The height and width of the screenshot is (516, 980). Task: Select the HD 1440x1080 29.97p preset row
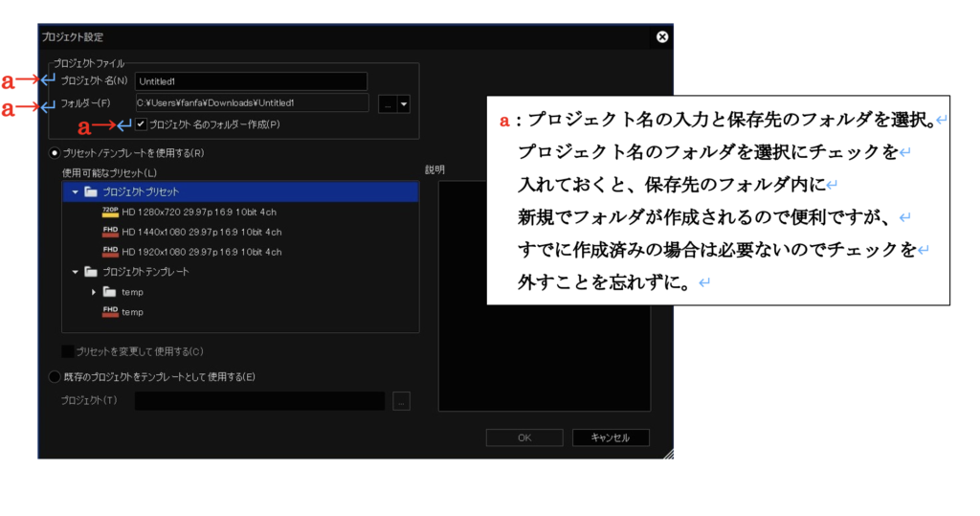click(240, 232)
